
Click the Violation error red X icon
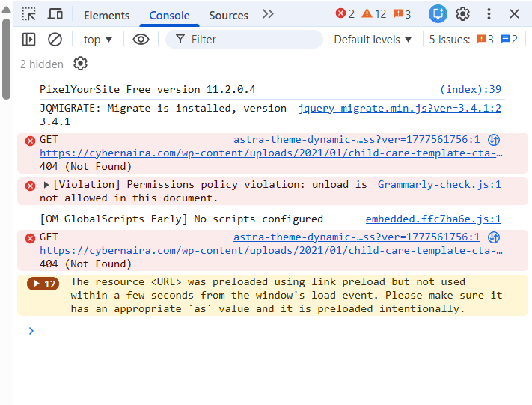tap(30, 186)
